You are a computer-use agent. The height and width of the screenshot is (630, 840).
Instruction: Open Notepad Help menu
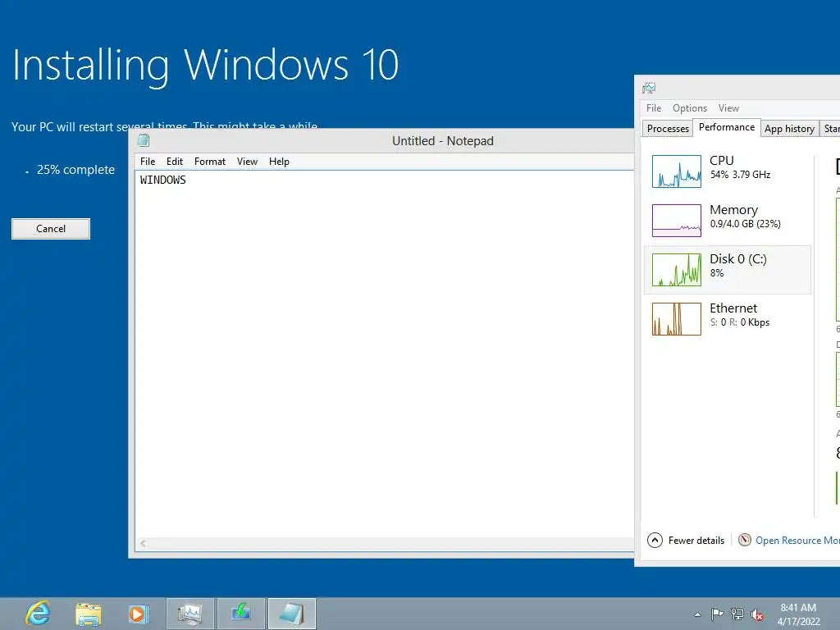click(x=279, y=162)
